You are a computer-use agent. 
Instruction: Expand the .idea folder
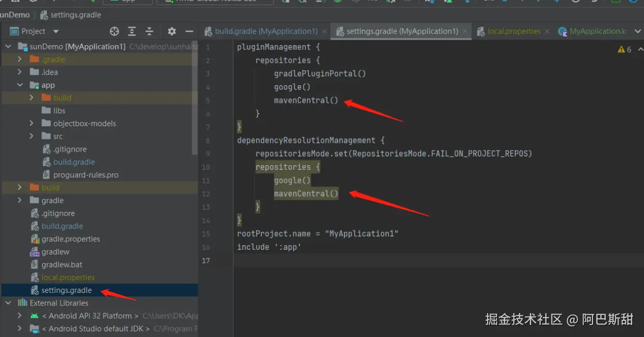[20, 72]
